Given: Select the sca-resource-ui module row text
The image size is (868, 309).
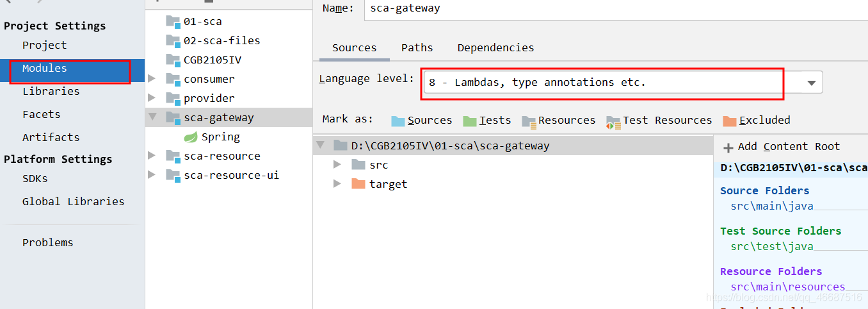Looking at the screenshot, I should click(x=232, y=175).
